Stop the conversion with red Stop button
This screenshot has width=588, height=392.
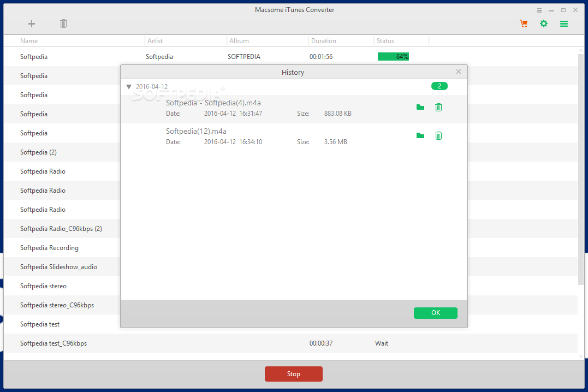[293, 374]
